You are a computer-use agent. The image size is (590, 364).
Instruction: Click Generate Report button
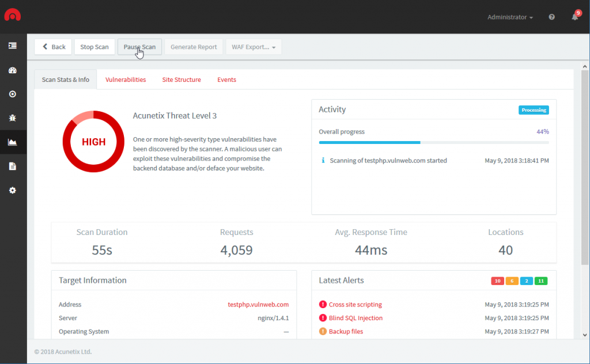[x=194, y=47]
